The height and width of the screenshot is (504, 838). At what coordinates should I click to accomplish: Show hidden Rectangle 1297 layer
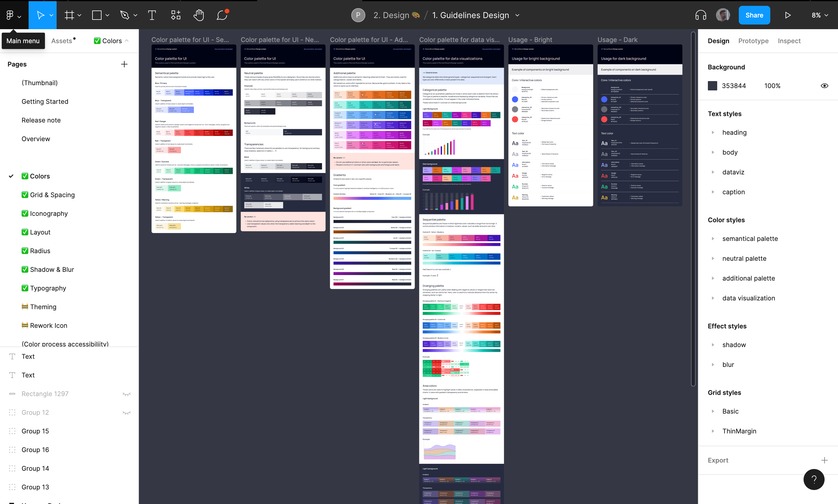[x=127, y=394]
